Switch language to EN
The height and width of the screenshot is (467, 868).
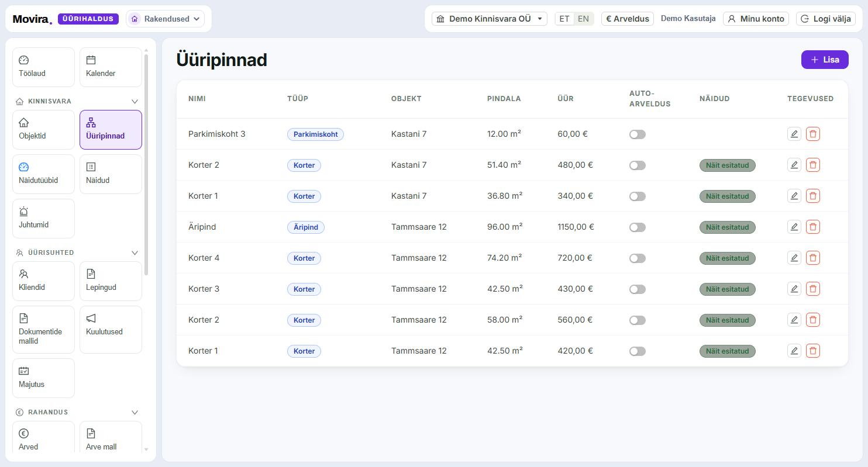coord(583,19)
